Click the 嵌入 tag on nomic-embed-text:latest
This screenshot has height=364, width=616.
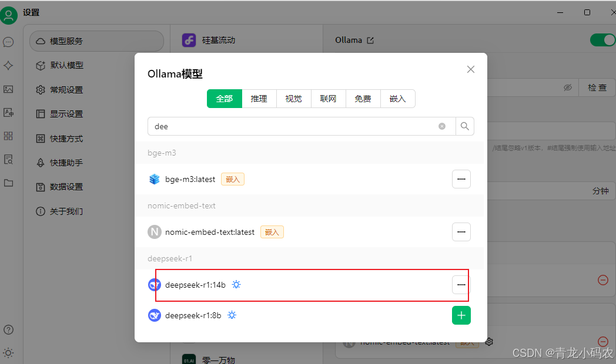[272, 232]
